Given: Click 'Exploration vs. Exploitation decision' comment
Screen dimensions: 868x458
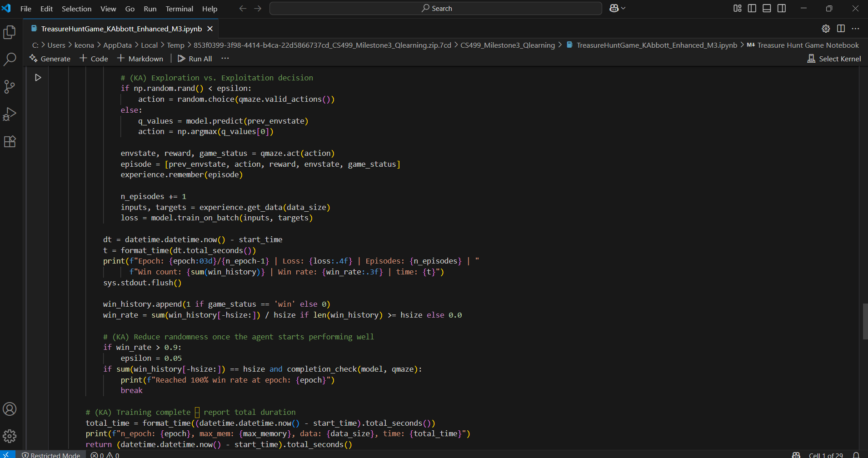Looking at the screenshot, I should point(217,78).
